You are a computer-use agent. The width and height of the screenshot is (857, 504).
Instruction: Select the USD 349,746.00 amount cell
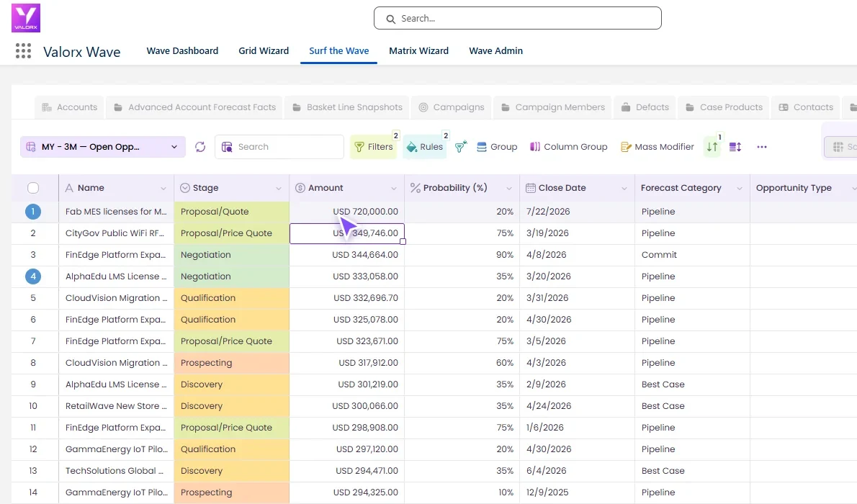(347, 233)
